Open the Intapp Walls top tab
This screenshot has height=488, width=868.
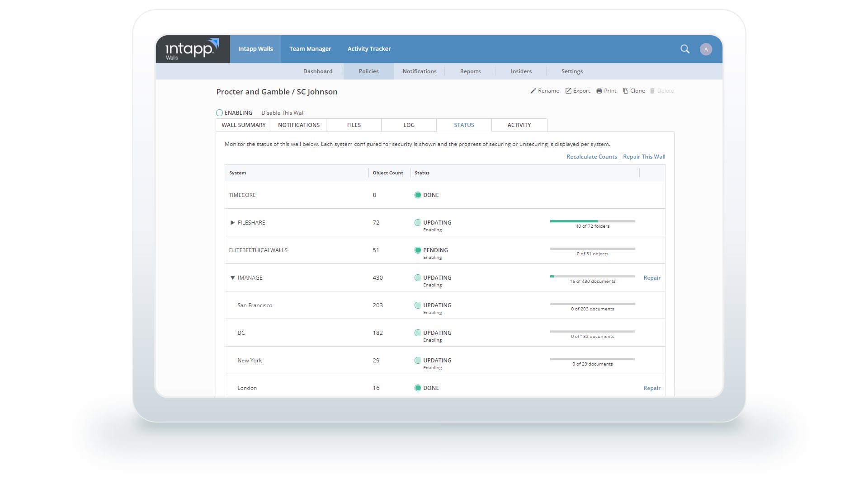pyautogui.click(x=255, y=49)
